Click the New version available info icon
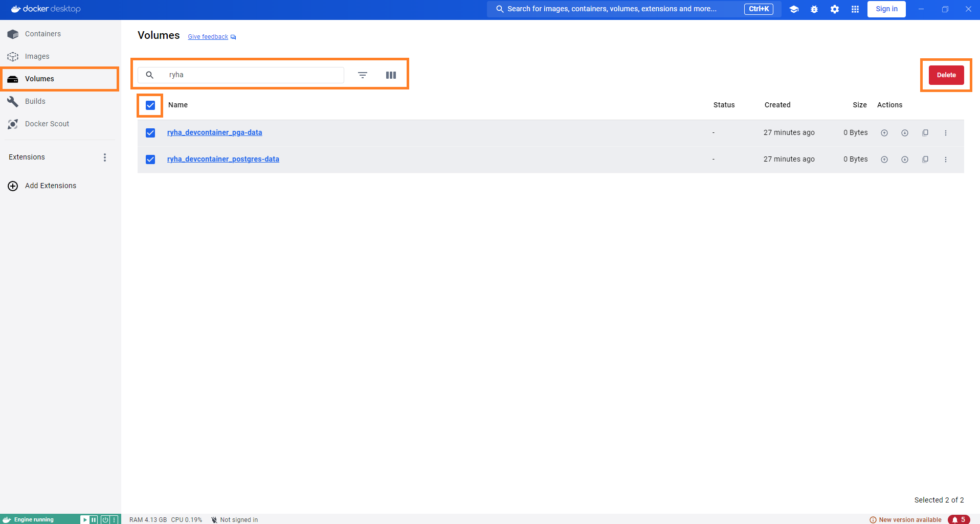 (x=873, y=520)
